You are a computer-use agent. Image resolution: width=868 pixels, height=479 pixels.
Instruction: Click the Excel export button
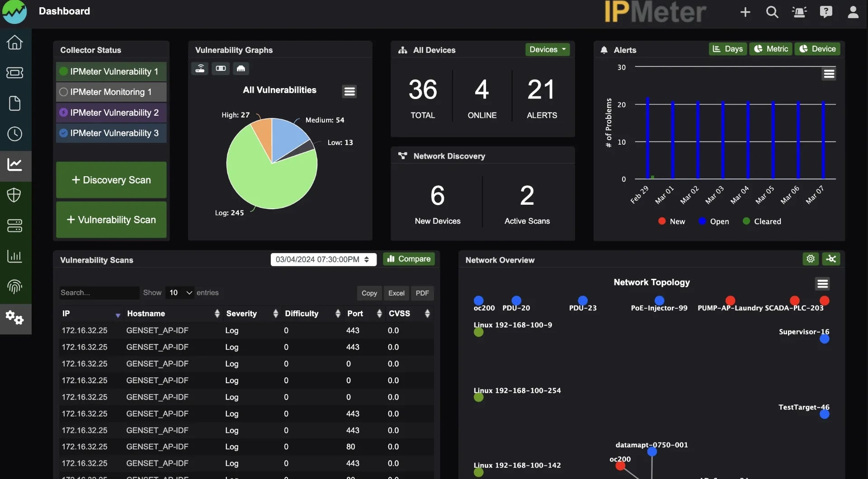396,293
